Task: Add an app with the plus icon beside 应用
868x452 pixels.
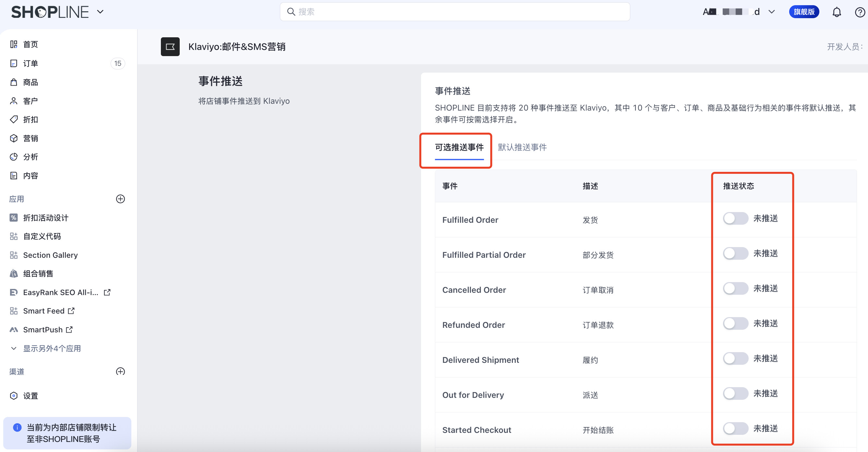Action: (x=120, y=199)
